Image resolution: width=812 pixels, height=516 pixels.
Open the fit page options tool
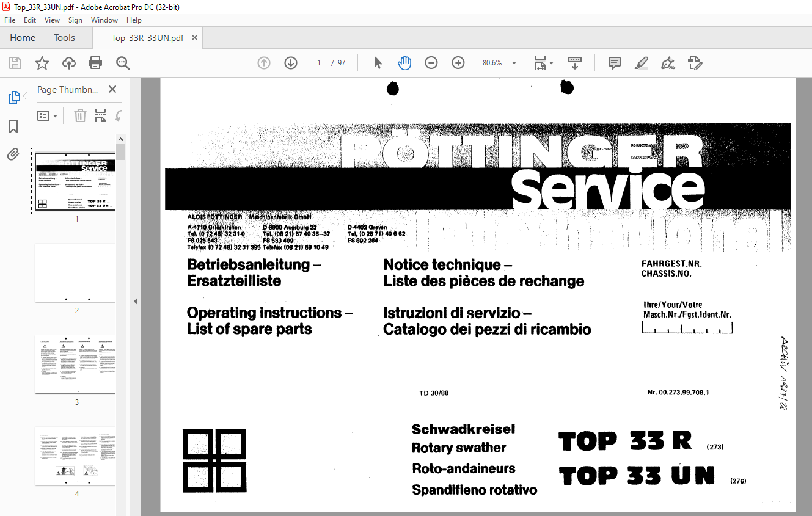(540, 63)
